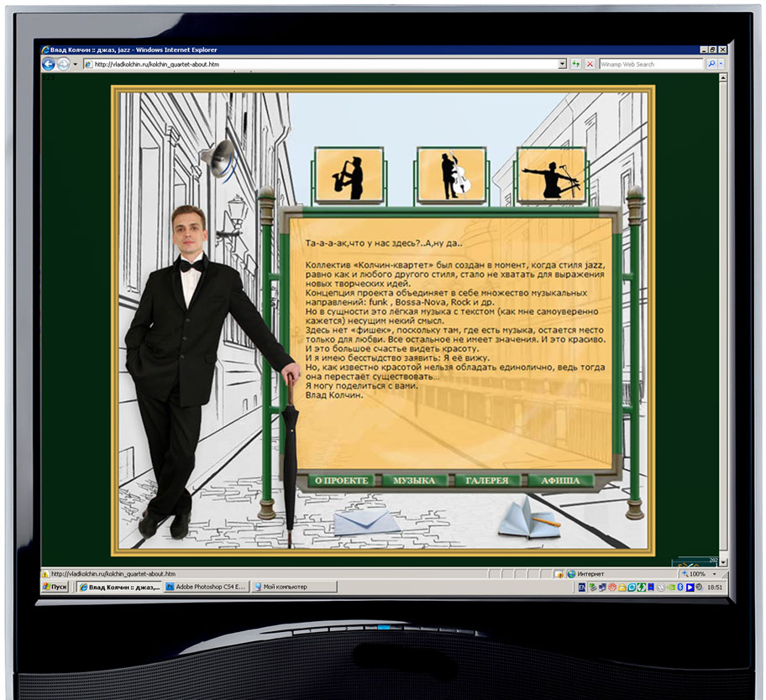Click the 18:51 system clock
This screenshot has width=766, height=700.
(x=715, y=588)
